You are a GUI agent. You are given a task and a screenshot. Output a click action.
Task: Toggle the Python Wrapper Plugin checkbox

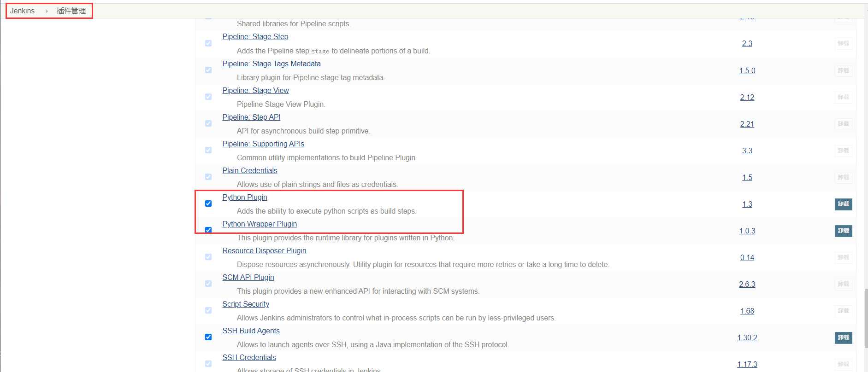click(x=208, y=230)
